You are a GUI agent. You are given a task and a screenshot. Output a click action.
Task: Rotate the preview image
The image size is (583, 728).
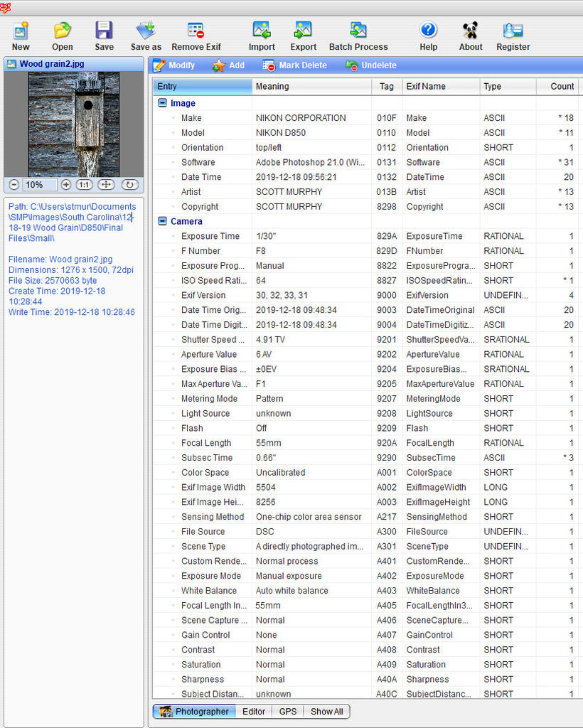(x=129, y=185)
